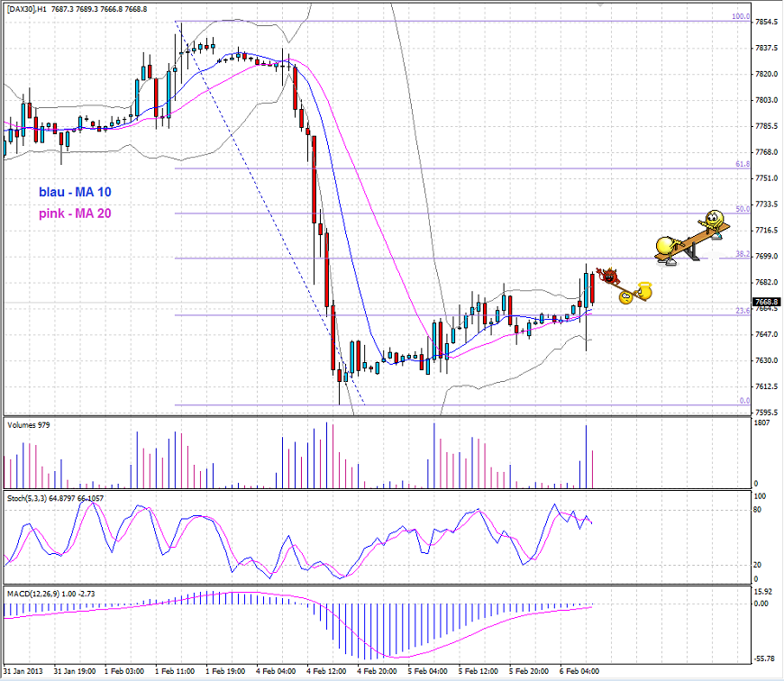This screenshot has width=784, height=681.
Task: Click the Fibonacci 100.0 level label
Action: pos(741,16)
